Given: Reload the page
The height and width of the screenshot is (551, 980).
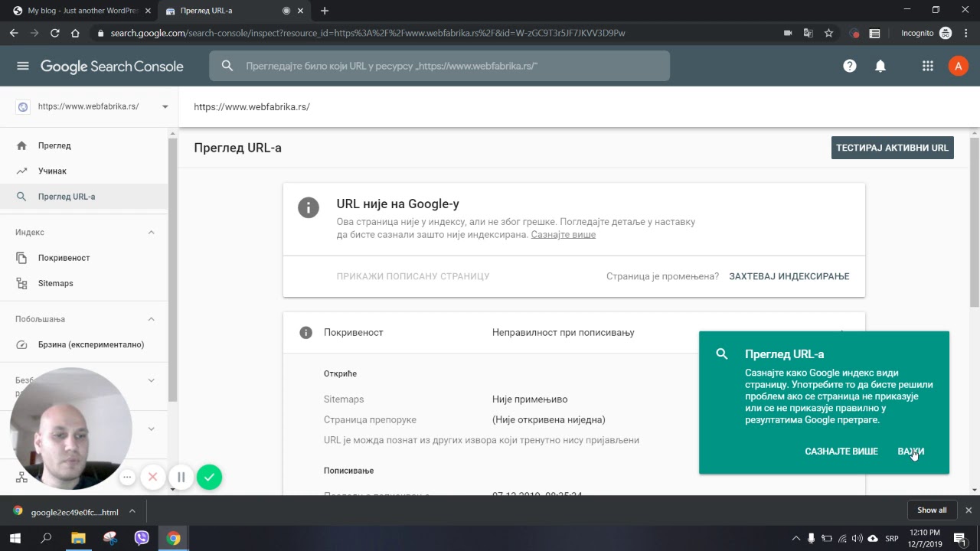Looking at the screenshot, I should click(x=55, y=33).
